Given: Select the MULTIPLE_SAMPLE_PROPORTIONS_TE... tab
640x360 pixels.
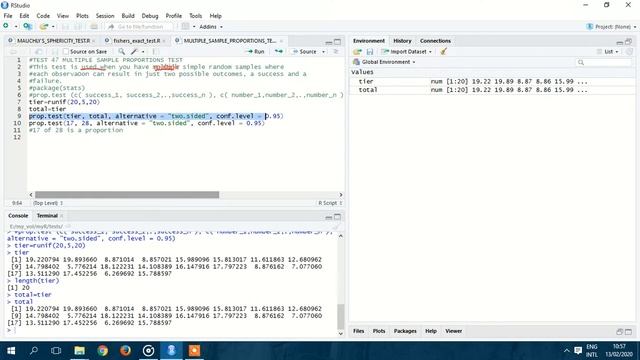Looking at the screenshot, I should point(229,41).
